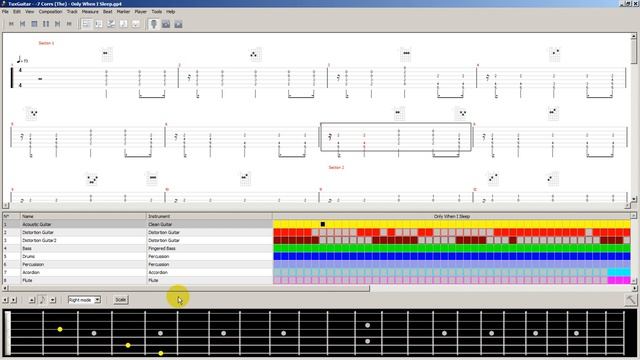Open the File menu
Viewport: 640px width, 360px height.
click(5, 12)
